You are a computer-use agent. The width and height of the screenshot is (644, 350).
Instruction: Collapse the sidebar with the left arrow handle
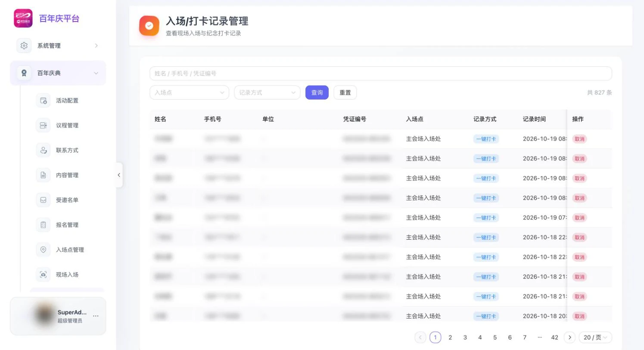[119, 175]
